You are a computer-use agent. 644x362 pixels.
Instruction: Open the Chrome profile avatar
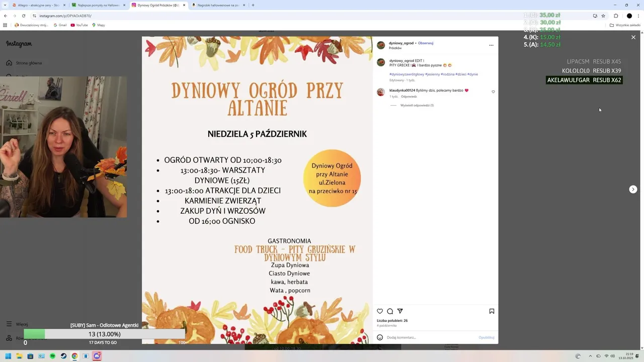coord(629,16)
